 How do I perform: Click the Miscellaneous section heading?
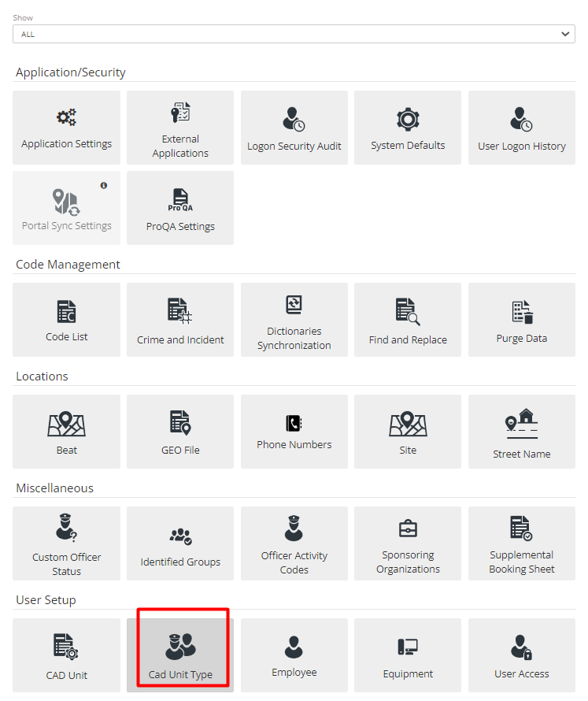[54, 488]
